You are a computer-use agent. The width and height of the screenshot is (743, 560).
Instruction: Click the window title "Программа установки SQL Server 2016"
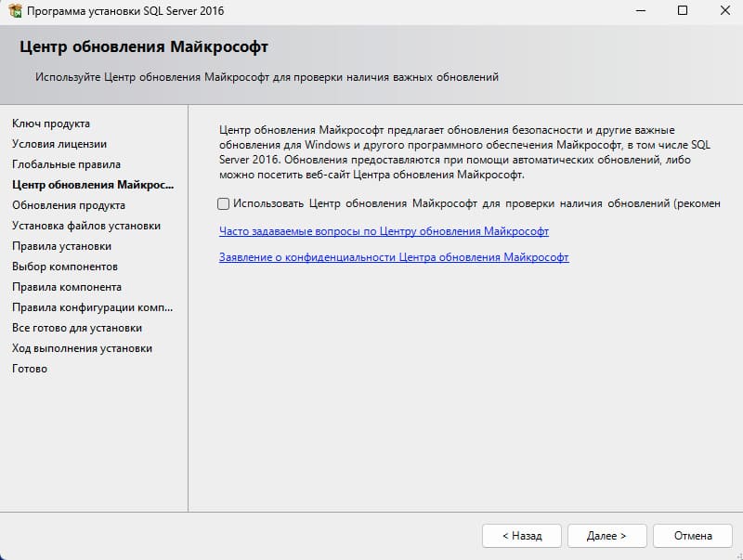(125, 10)
